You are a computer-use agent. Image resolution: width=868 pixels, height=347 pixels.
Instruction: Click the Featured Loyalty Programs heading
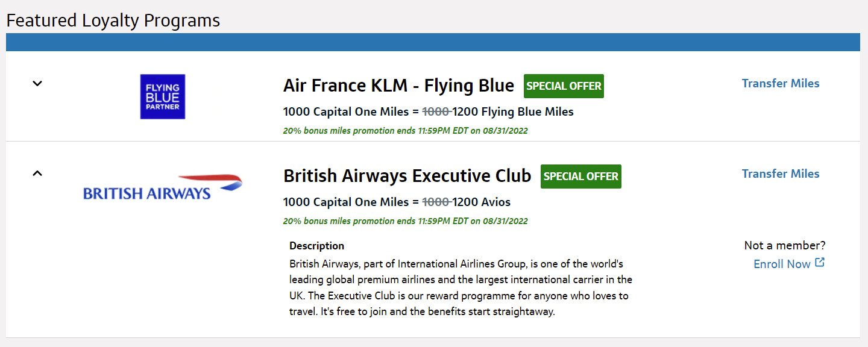click(x=112, y=20)
